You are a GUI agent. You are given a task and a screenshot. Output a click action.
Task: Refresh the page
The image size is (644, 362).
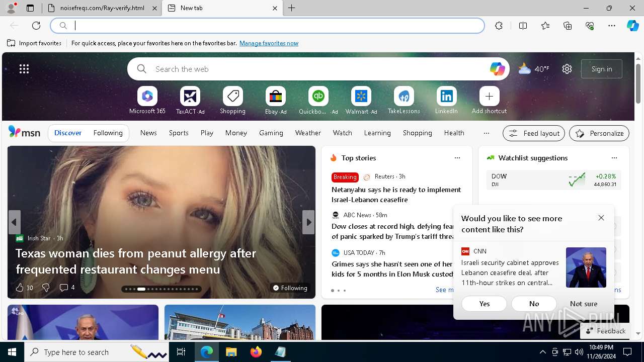point(36,26)
